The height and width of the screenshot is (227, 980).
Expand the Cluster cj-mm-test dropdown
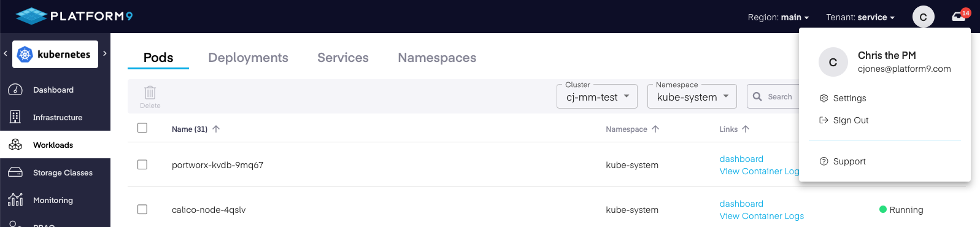point(597,96)
